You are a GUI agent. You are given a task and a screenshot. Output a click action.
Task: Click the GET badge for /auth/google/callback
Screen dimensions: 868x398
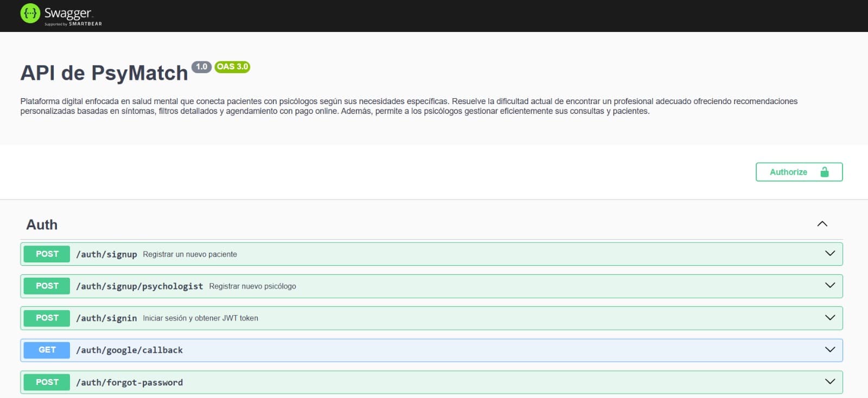pyautogui.click(x=47, y=350)
